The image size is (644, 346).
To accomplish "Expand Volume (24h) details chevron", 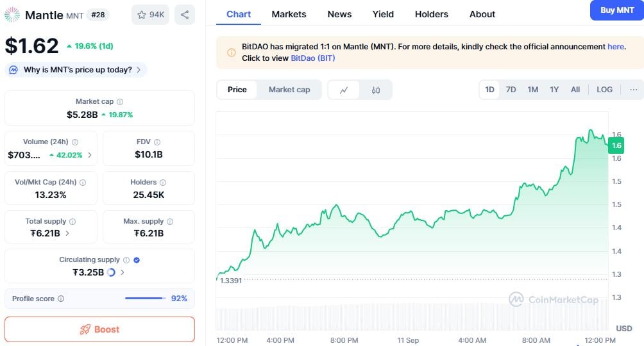I will pos(90,155).
